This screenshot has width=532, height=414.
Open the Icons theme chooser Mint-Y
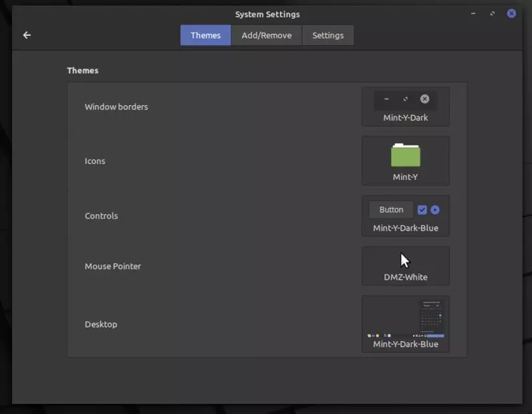tap(406, 161)
